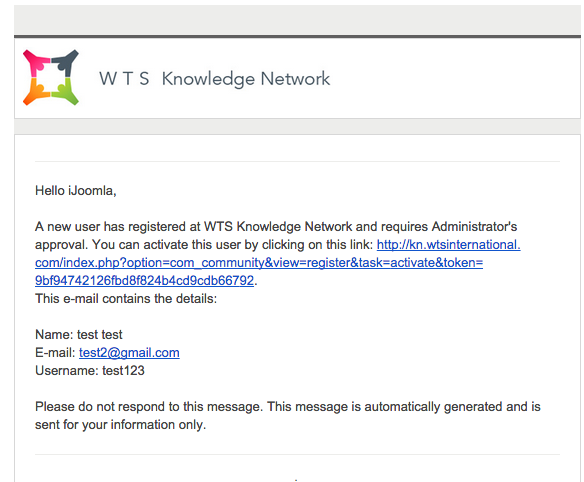The width and height of the screenshot is (584, 482).
Task: Click the 'A new user has registered' sentence
Action: coord(276,226)
